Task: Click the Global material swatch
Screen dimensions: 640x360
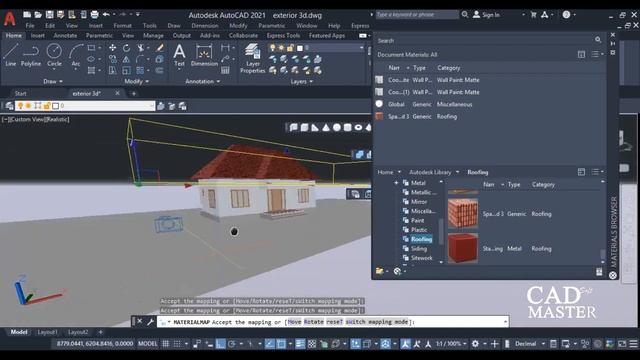Action: click(x=379, y=104)
